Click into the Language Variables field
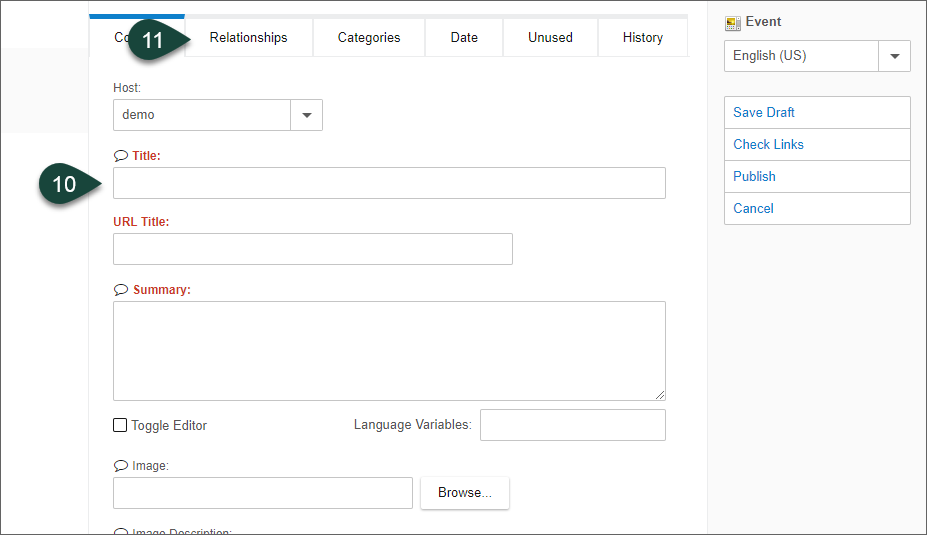927x535 pixels. [572, 425]
